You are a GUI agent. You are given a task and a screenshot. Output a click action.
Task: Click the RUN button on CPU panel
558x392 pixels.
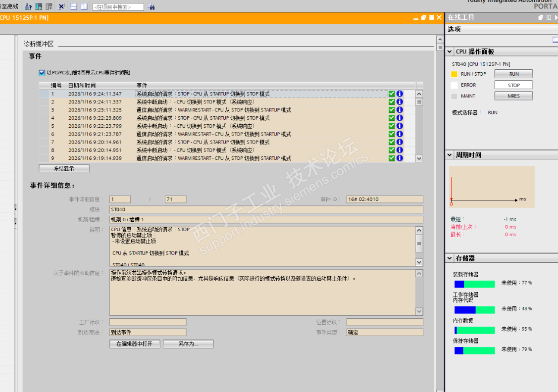(x=513, y=74)
